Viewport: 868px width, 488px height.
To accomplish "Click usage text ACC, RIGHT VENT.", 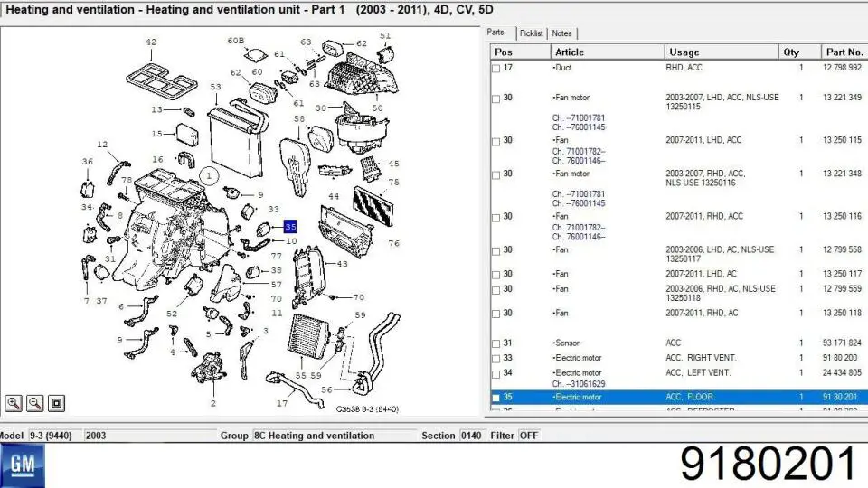I will click(x=702, y=358).
